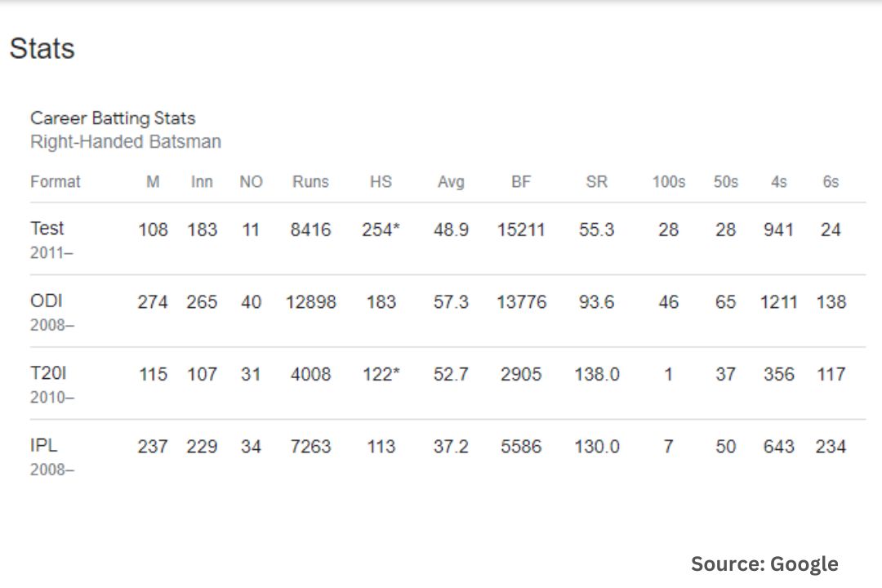This screenshot has width=882, height=588.
Task: Click the Source: Google caption
Action: tap(764, 563)
